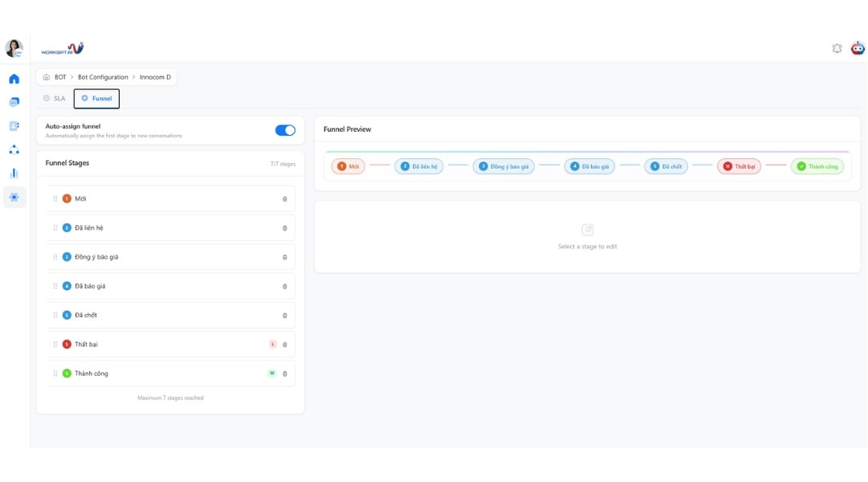Open the notifications bell

point(837,48)
